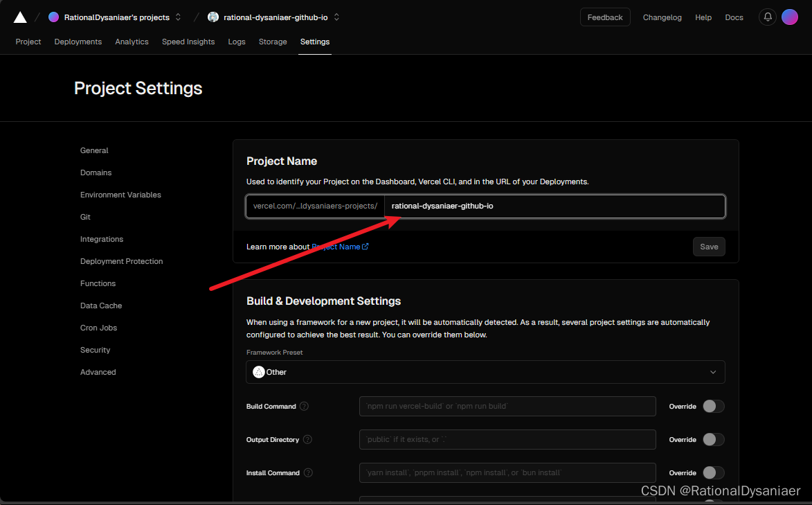Open the Project Name learn more link
The height and width of the screenshot is (505, 812).
tap(340, 247)
